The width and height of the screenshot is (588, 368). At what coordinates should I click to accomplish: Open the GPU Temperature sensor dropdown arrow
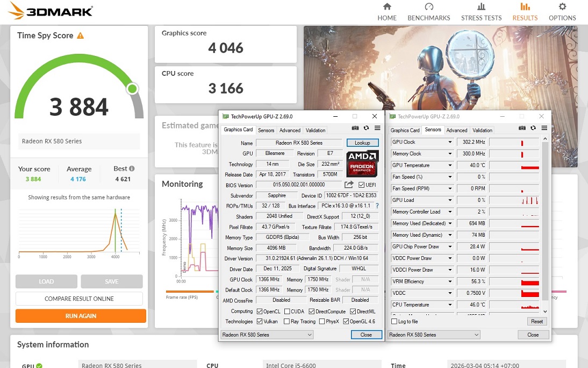click(450, 166)
